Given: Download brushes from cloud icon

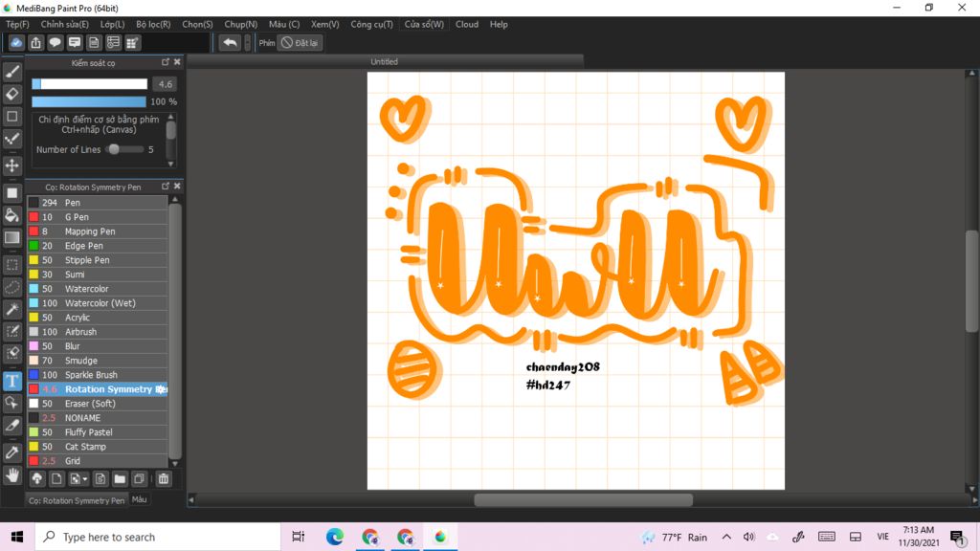Looking at the screenshot, I should click(x=37, y=479).
